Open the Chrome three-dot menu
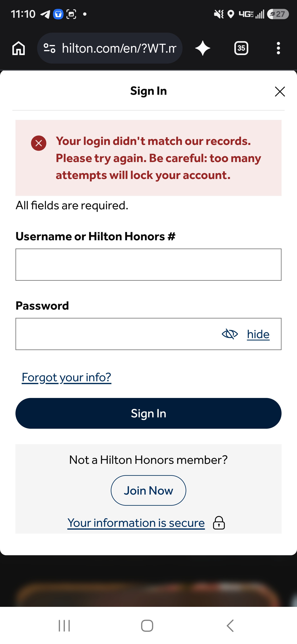 278,48
